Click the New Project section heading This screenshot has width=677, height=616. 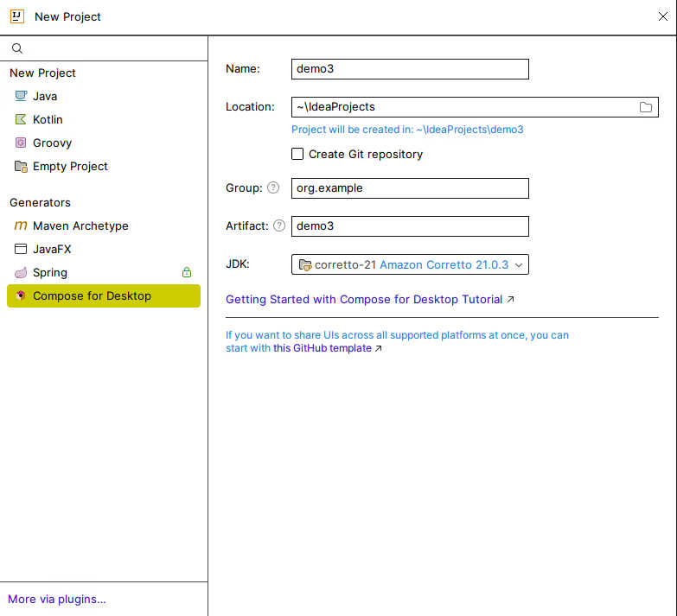point(42,73)
